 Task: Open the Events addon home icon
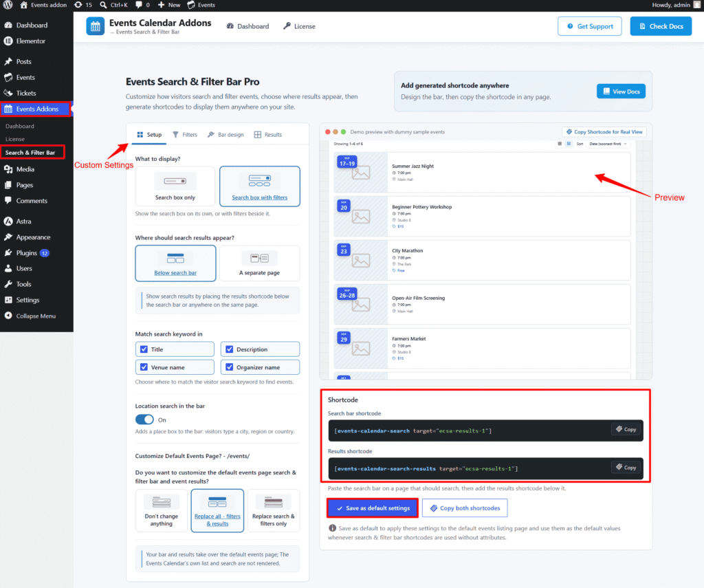24,5
